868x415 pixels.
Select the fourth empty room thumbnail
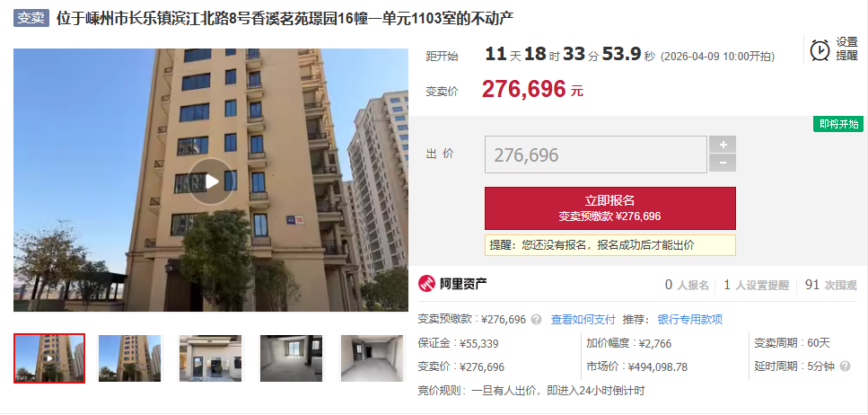point(291,358)
